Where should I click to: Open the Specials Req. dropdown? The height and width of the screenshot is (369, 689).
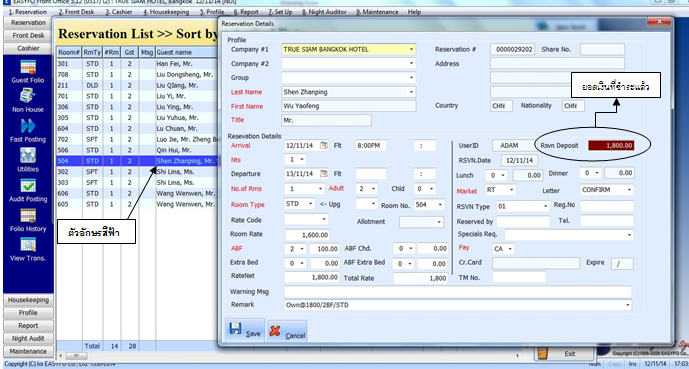click(630, 235)
